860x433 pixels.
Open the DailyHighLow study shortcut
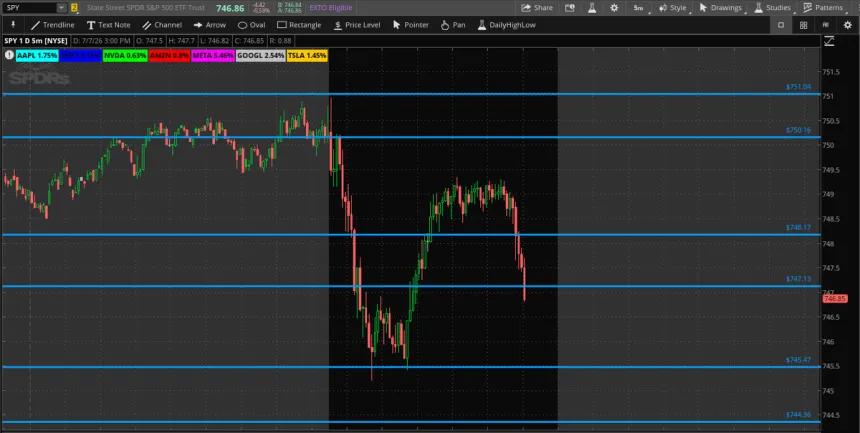[x=507, y=25]
